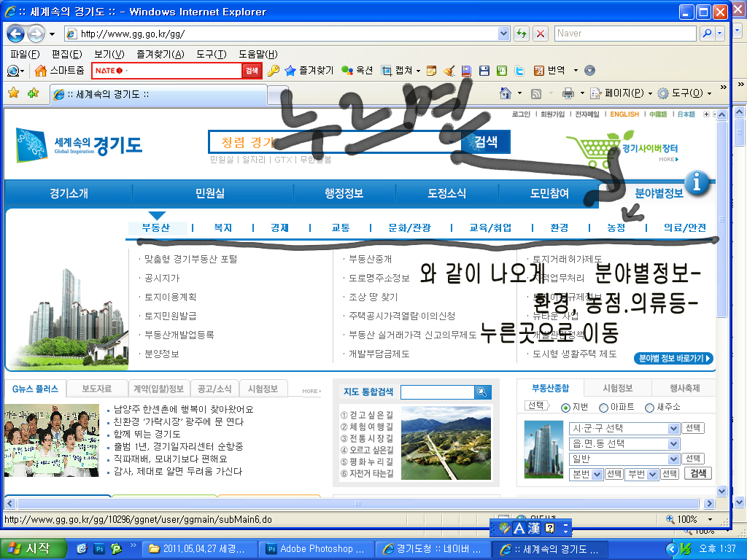The height and width of the screenshot is (560, 747).
Task: Select the 아파트 radio button
Action: (x=603, y=408)
